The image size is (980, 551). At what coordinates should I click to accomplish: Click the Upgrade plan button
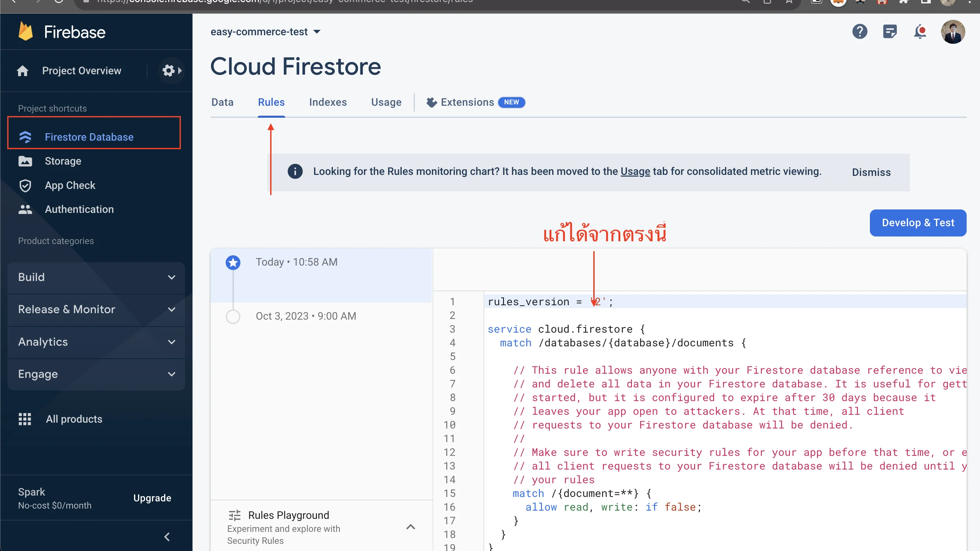tap(152, 498)
